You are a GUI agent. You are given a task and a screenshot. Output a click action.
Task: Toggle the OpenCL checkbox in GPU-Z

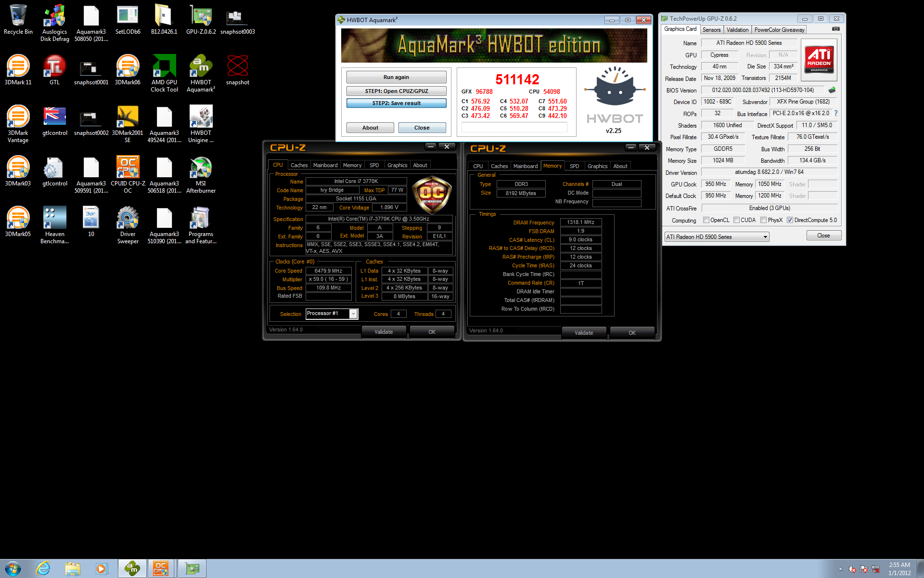pyautogui.click(x=706, y=220)
